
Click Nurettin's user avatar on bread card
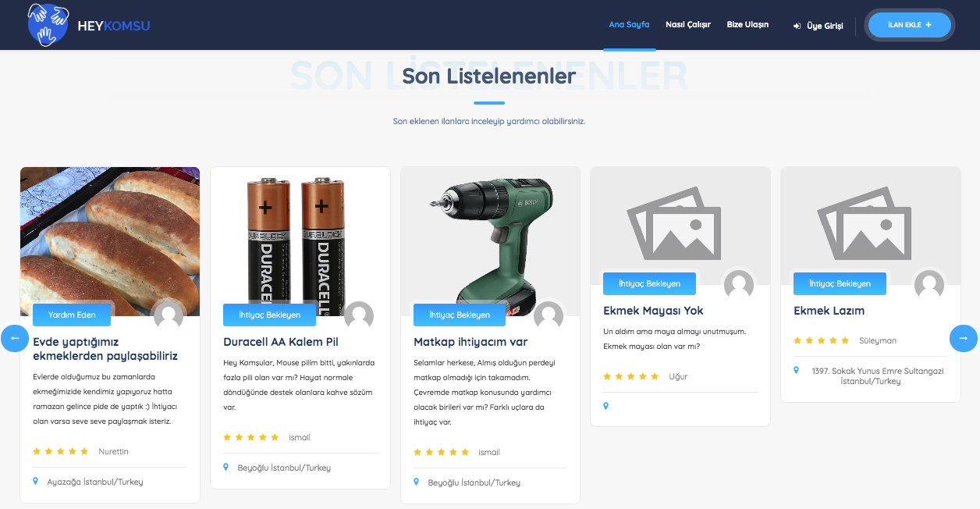(169, 315)
